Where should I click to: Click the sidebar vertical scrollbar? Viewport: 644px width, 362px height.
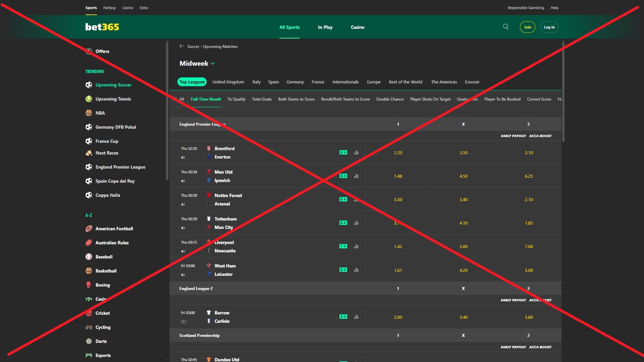pyautogui.click(x=167, y=111)
